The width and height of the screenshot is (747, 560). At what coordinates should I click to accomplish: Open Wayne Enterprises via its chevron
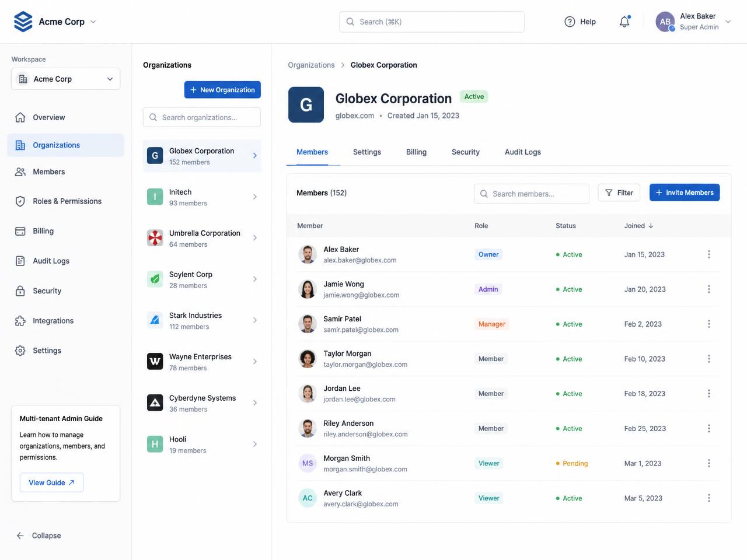pyautogui.click(x=255, y=362)
